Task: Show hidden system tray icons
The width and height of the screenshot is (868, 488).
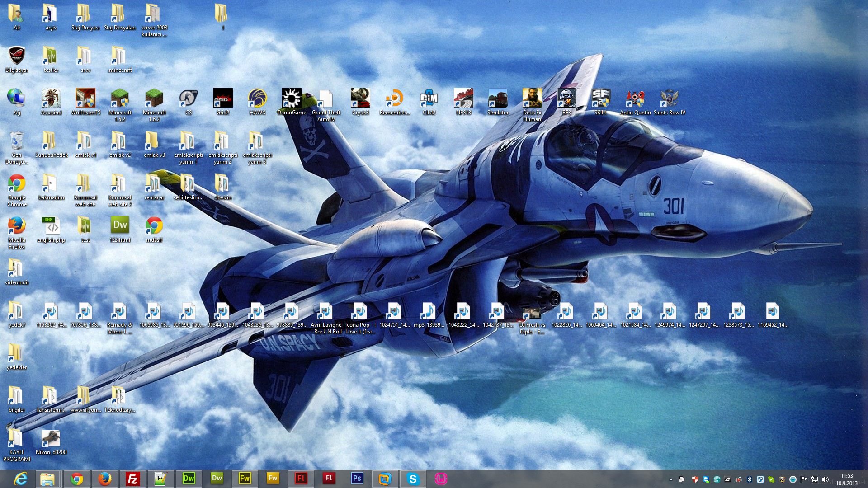Action: pos(670,479)
